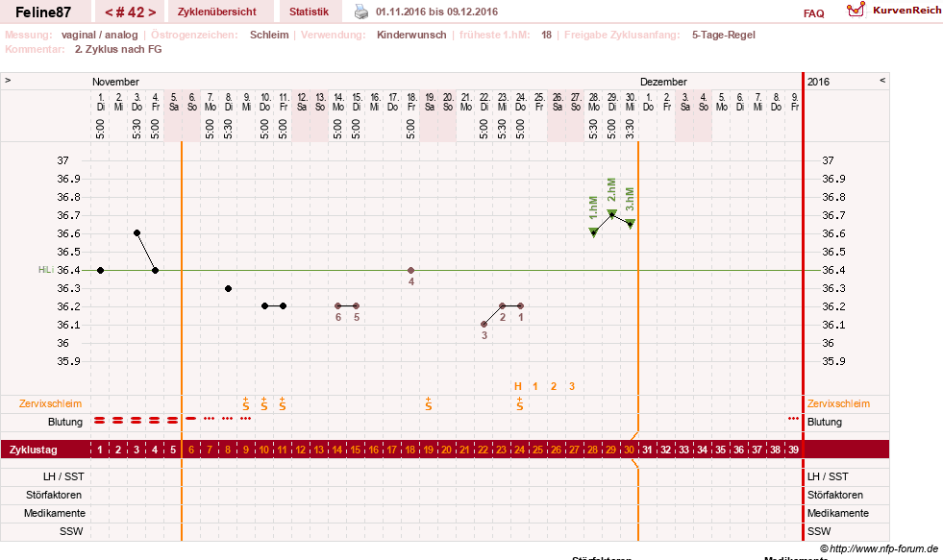Click Zyklustag cell 18
This screenshot has width=943, height=560.
410,450
